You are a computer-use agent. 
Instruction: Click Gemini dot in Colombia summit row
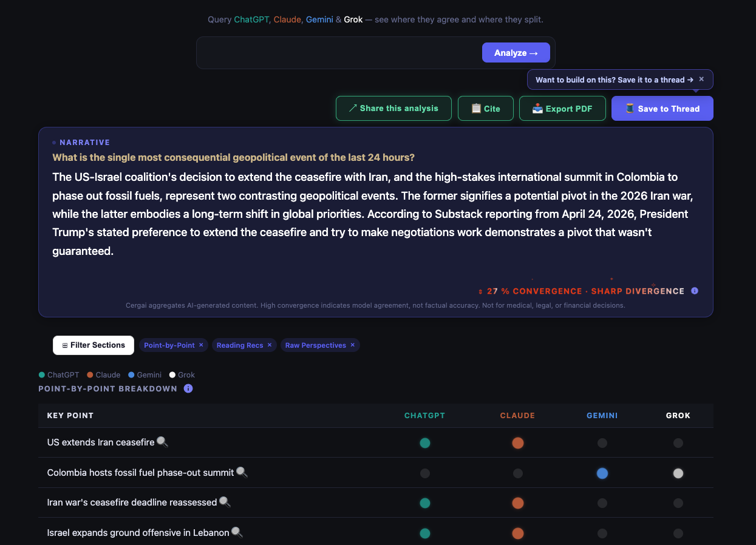point(602,473)
